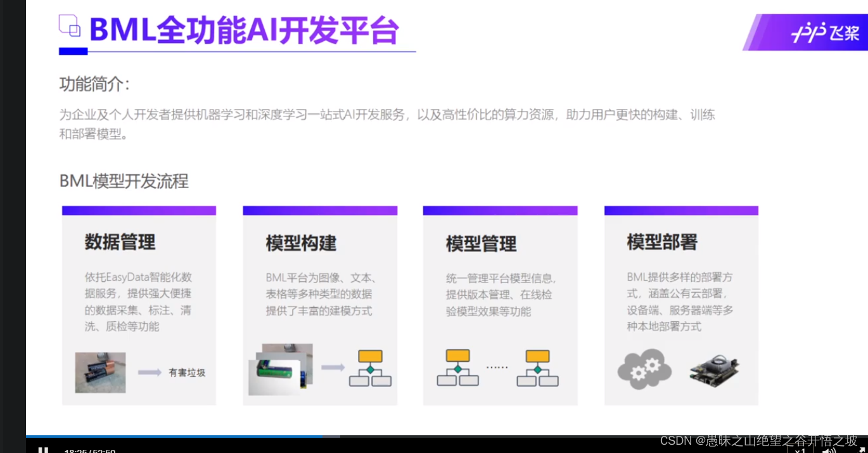Click the battery photo in 数据管理 card
This screenshot has height=453, width=868.
[x=100, y=373]
